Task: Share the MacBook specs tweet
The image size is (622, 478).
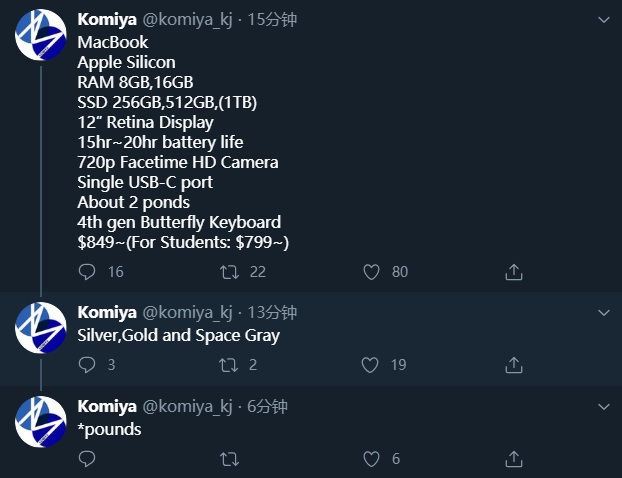Action: tap(514, 272)
